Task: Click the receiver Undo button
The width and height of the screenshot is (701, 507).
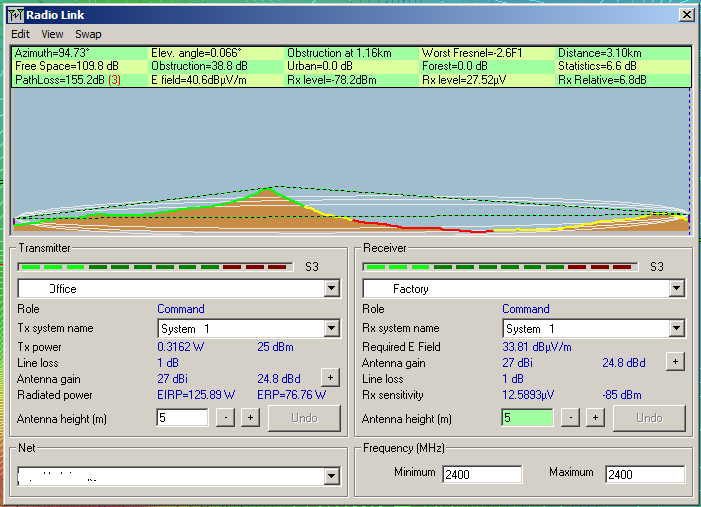Action: tap(649, 418)
